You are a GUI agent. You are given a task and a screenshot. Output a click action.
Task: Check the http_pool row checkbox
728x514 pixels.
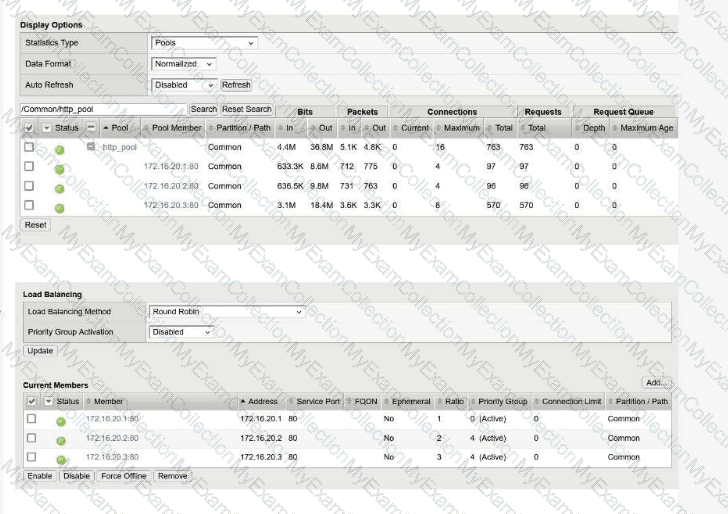point(29,147)
